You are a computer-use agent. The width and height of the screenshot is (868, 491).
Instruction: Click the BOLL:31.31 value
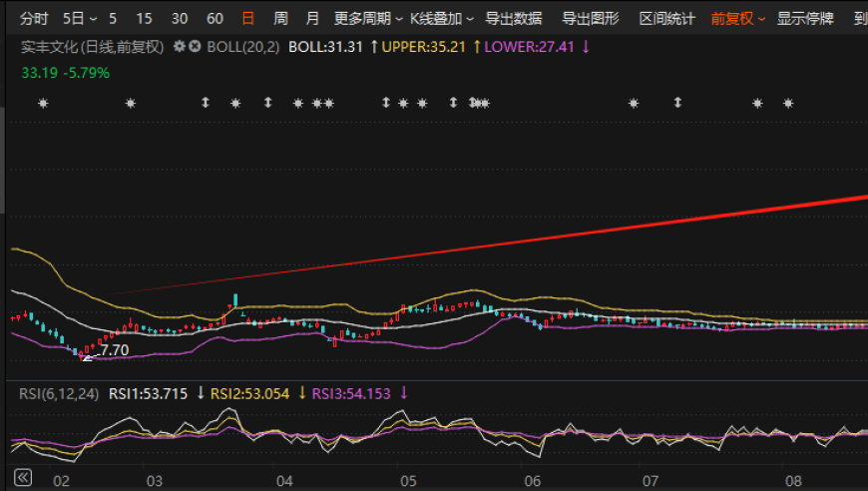pyautogui.click(x=325, y=47)
